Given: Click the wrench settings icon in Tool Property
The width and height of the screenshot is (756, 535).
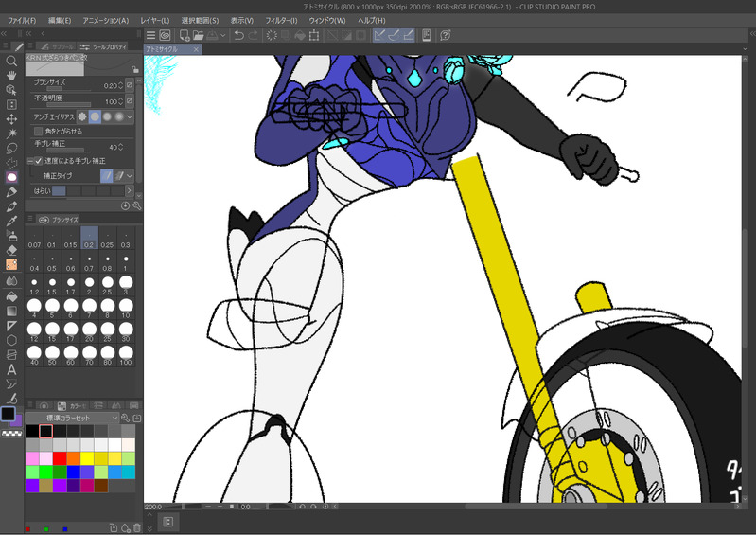Looking at the screenshot, I should (137, 206).
